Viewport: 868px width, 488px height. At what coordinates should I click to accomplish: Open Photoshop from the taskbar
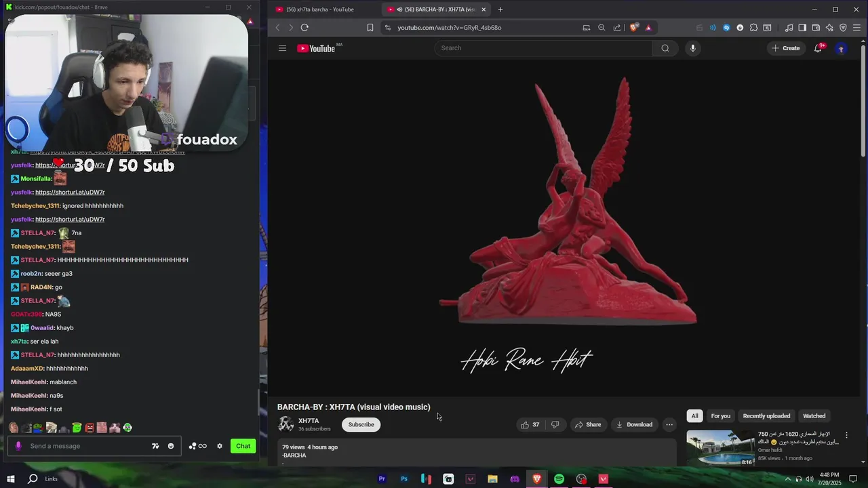coord(404,479)
